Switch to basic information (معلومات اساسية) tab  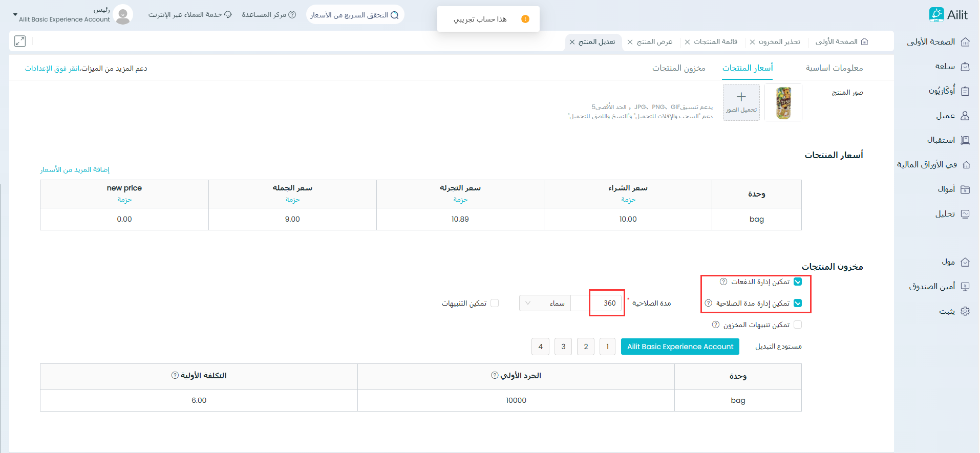point(834,68)
